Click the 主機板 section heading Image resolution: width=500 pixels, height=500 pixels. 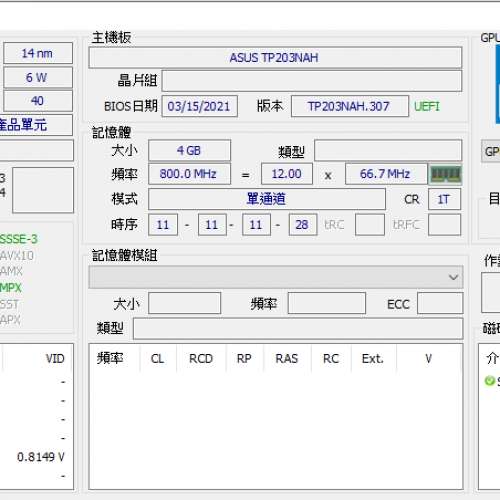111,38
